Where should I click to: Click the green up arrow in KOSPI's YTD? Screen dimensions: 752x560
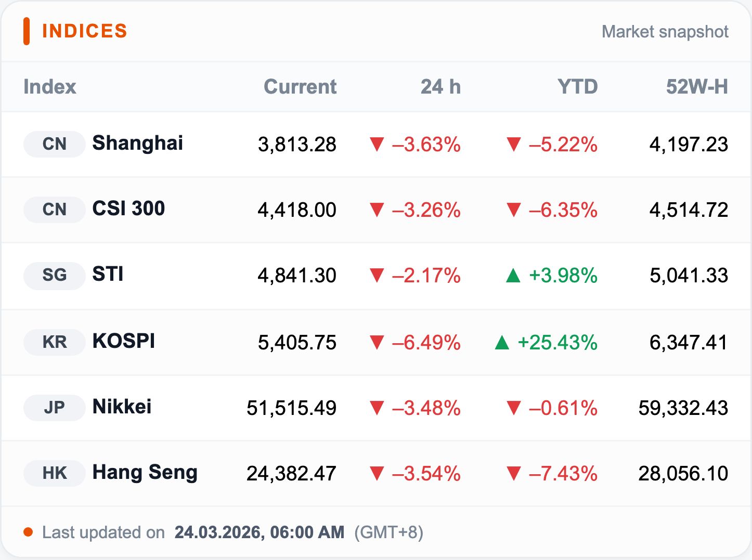pyautogui.click(x=502, y=343)
